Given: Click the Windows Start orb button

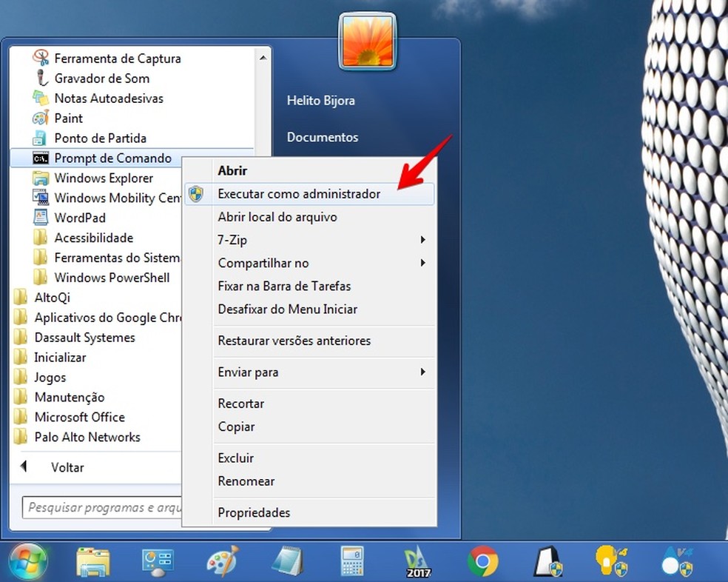Looking at the screenshot, I should (x=27, y=561).
